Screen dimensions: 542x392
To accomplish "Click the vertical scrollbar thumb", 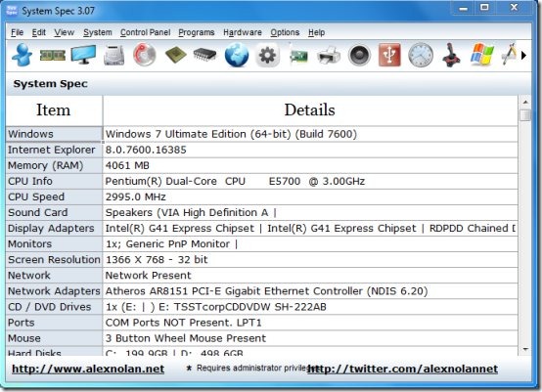I will pyautogui.click(x=525, y=115).
